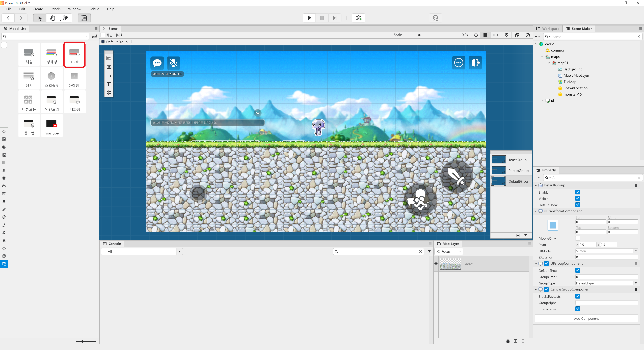This screenshot has height=350, width=644.
Task: Go forward with the right arrow button
Action: 21,18
